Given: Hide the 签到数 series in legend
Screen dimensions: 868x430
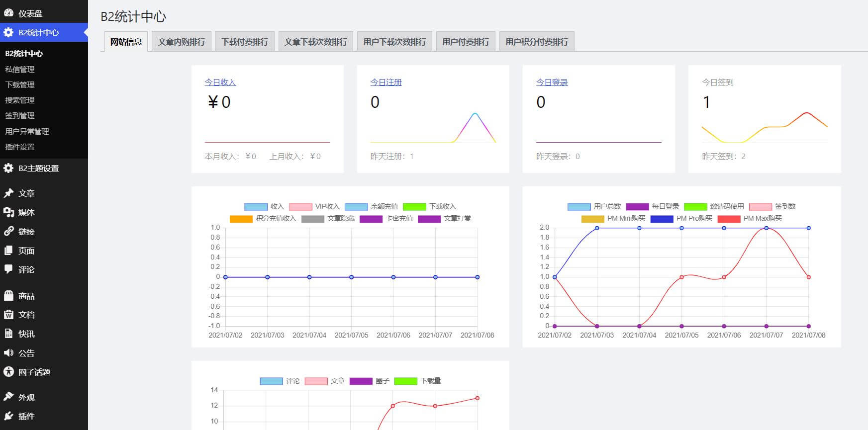Looking at the screenshot, I should point(772,207).
